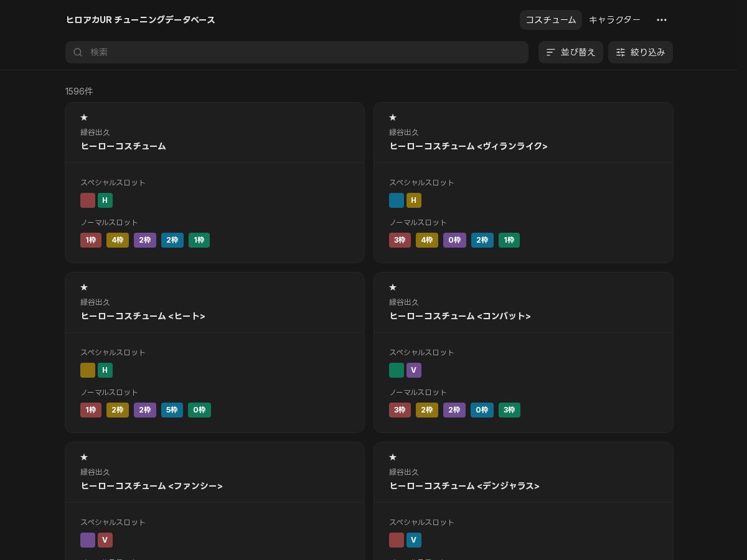Click the yellow H slot of ヴィランライク

(414, 200)
